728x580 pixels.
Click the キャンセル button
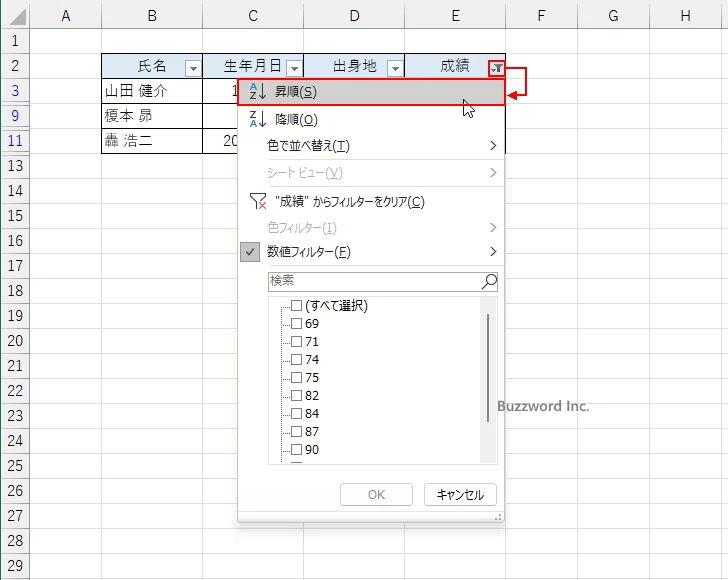pyautogui.click(x=460, y=495)
